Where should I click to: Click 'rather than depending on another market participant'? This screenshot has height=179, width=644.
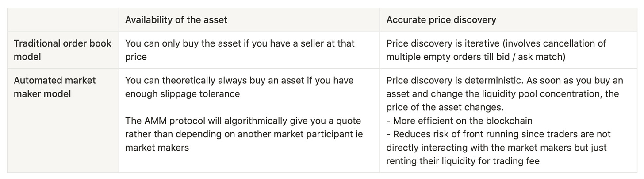tap(239, 134)
